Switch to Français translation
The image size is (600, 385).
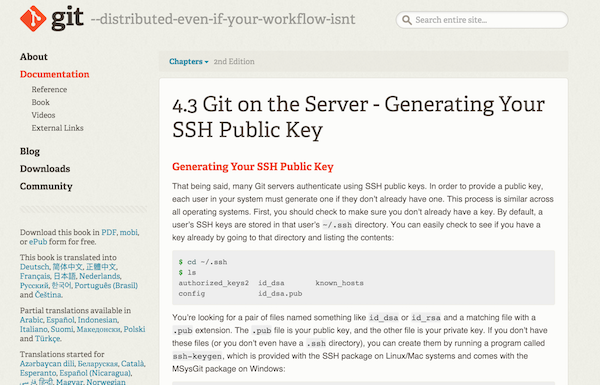click(x=35, y=276)
